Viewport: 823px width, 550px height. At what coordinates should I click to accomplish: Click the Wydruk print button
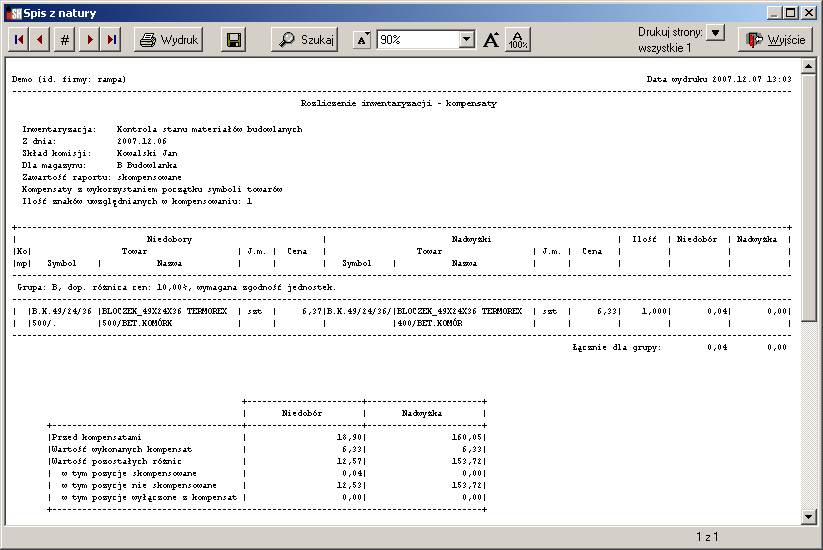pos(168,39)
